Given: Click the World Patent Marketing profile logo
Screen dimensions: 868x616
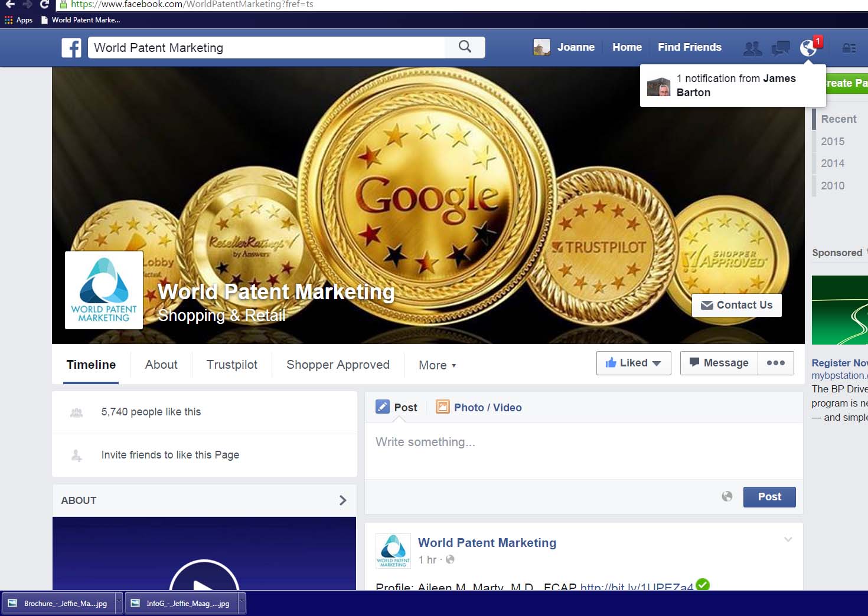Looking at the screenshot, I should [104, 290].
